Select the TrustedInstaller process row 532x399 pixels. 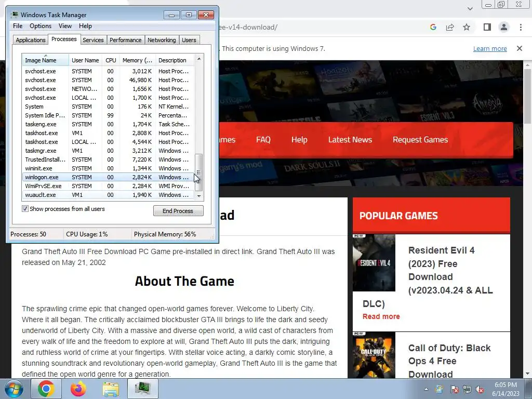[108, 159]
